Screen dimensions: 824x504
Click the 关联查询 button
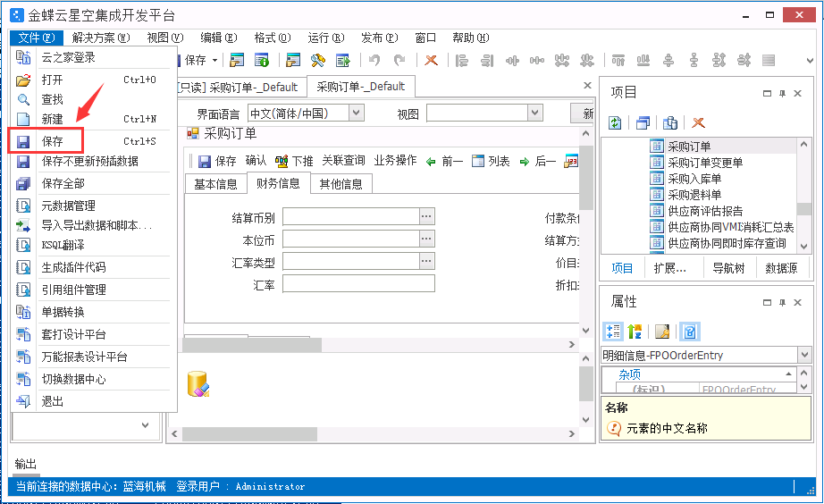[x=344, y=160]
